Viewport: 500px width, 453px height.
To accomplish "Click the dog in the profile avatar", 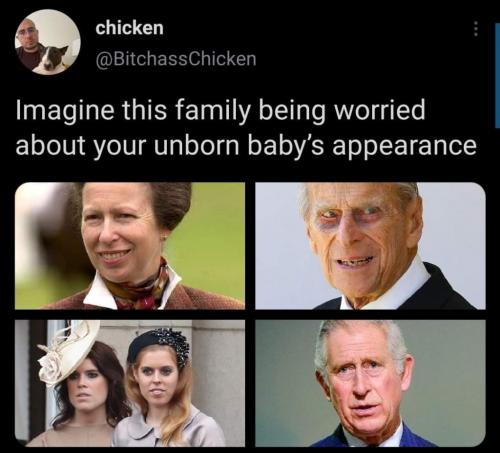I will [x=53, y=59].
